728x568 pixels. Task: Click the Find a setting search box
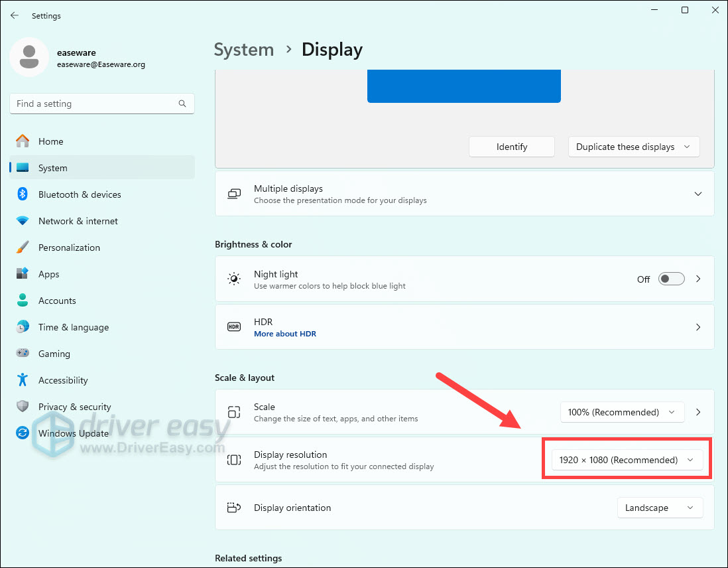93,104
